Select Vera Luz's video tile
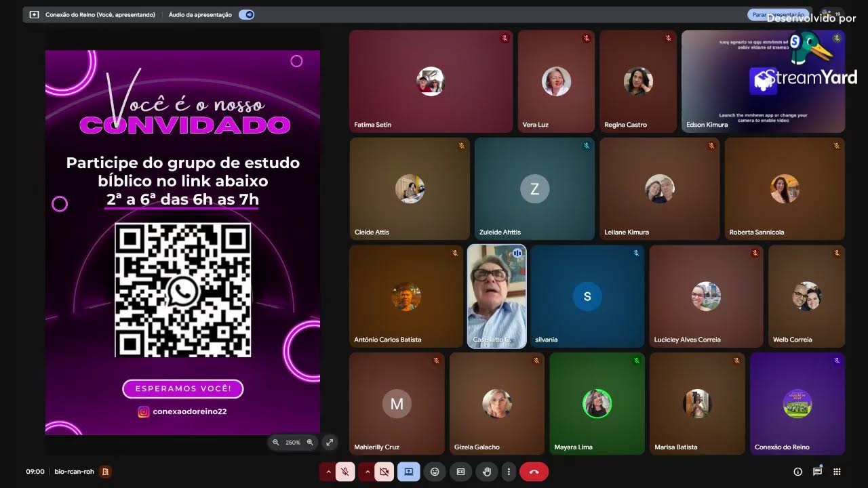This screenshot has width=868, height=488. point(556,81)
